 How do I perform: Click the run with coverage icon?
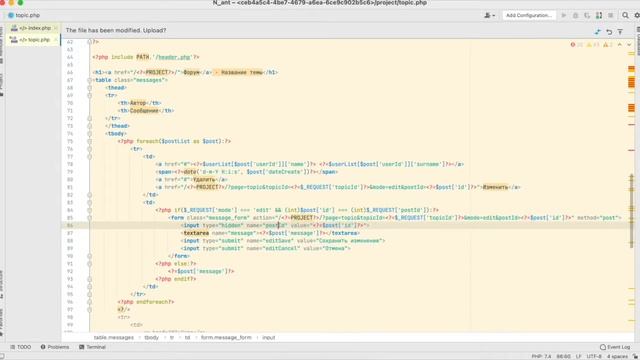coord(587,15)
